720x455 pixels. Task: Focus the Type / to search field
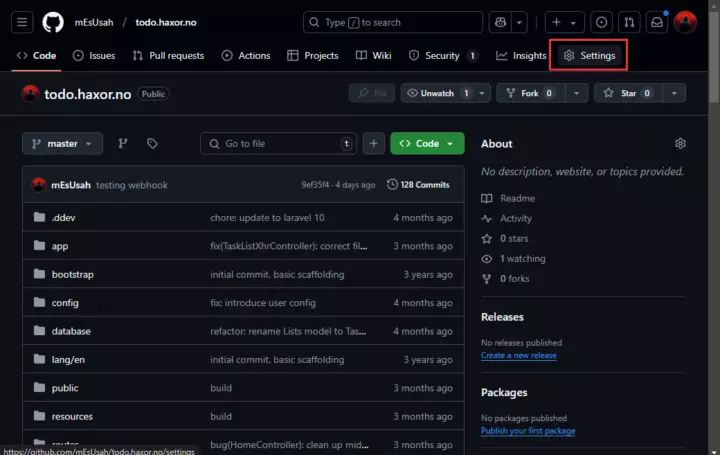coord(393,22)
